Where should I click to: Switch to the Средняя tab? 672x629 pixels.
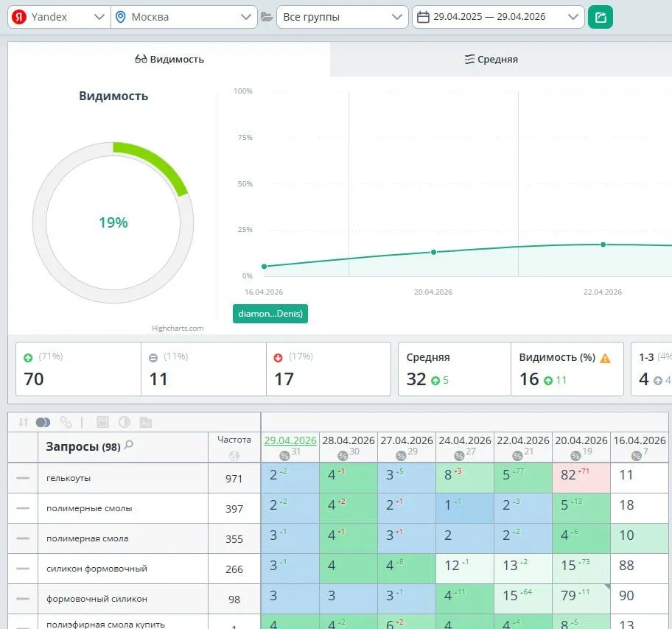click(491, 59)
